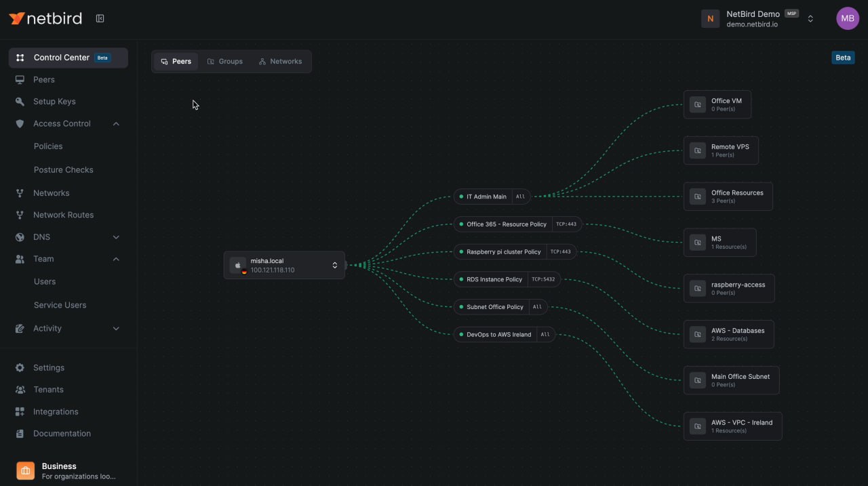
Task: Click the Documentation book icon
Action: [x=20, y=434]
